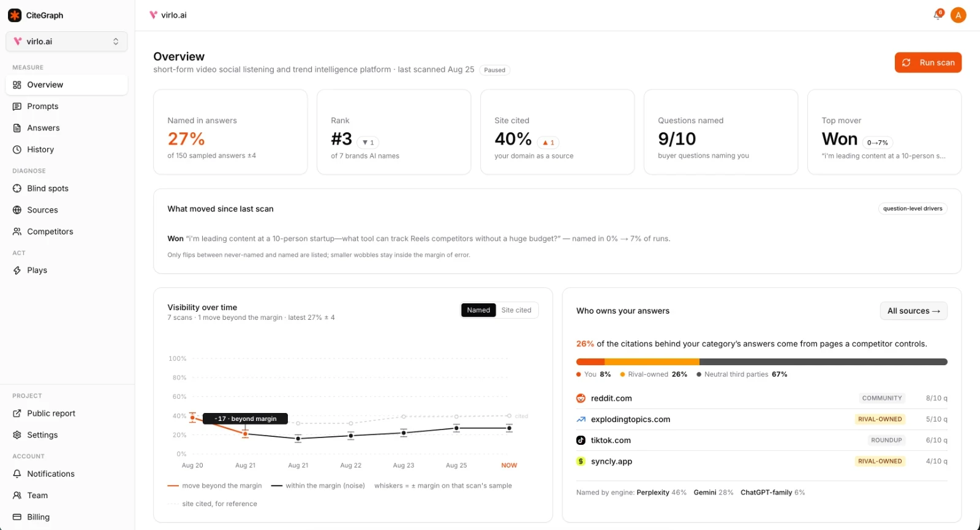Click question-level drivers tag
980x530 pixels.
[913, 208]
